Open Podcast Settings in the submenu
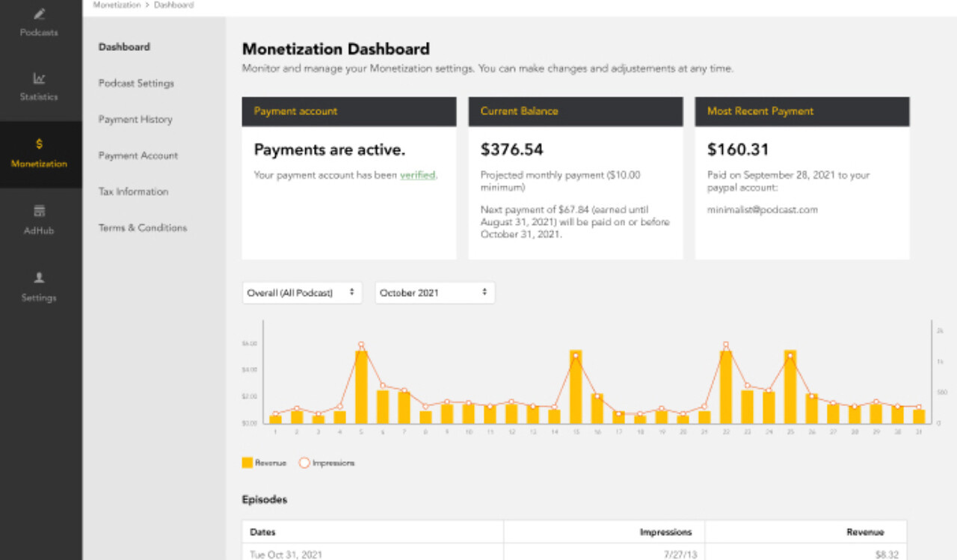 [x=136, y=83]
